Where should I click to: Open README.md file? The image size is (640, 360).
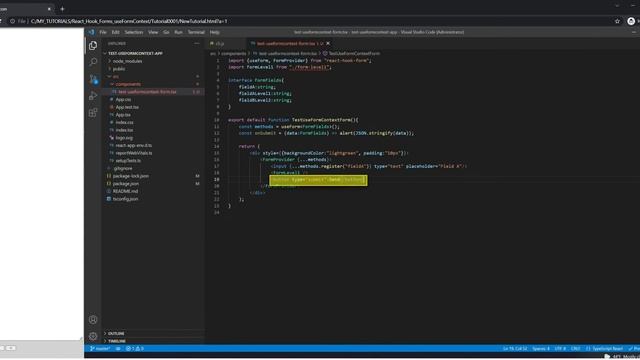(x=125, y=191)
